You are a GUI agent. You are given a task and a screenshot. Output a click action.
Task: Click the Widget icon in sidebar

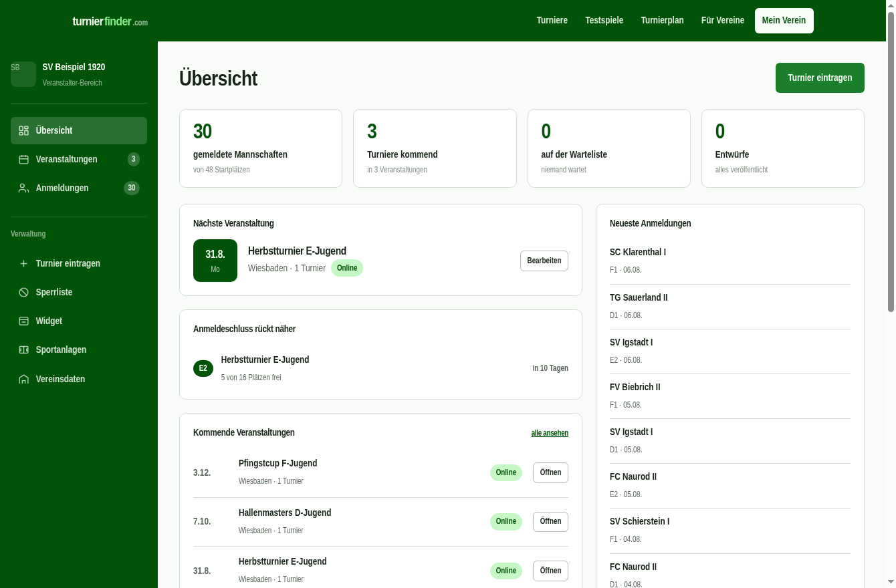pyautogui.click(x=23, y=321)
